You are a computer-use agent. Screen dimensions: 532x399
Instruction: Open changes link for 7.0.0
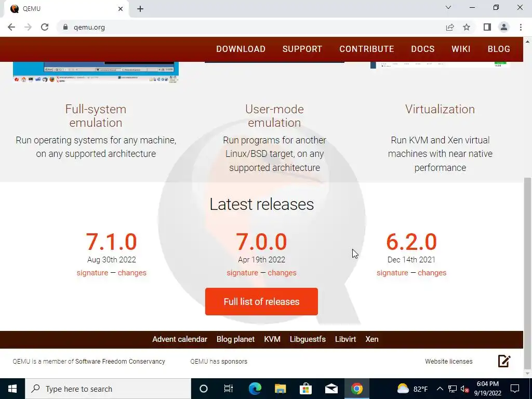(282, 273)
